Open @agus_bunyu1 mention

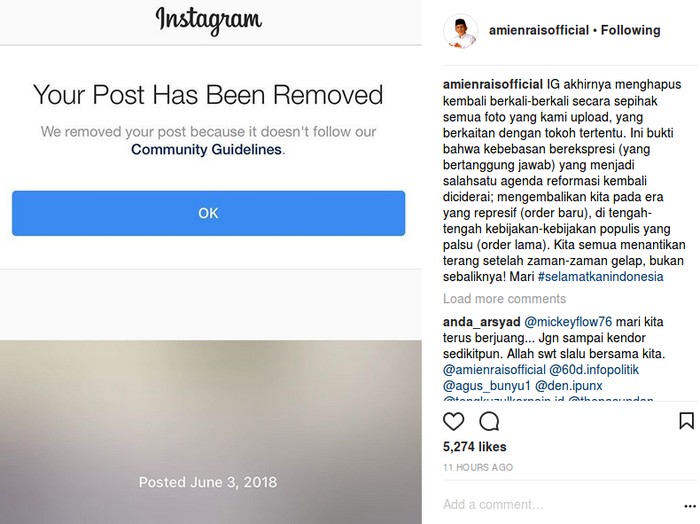[487, 386]
